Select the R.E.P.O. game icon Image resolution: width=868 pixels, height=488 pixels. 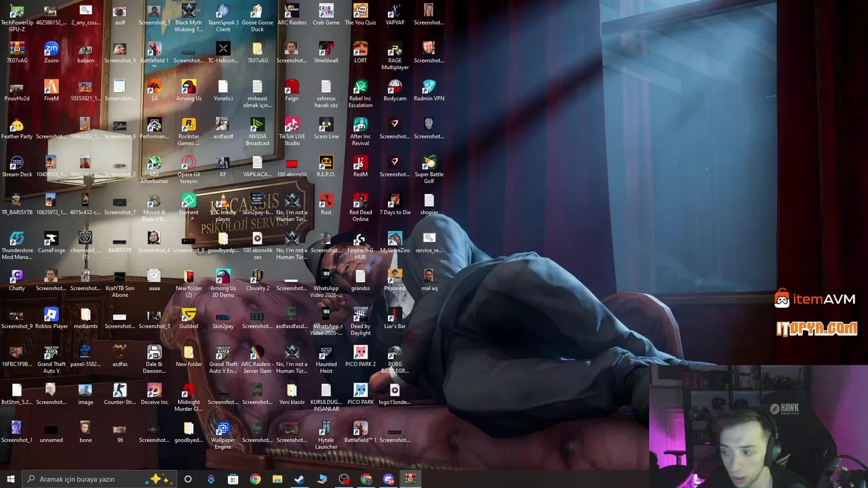click(x=326, y=166)
